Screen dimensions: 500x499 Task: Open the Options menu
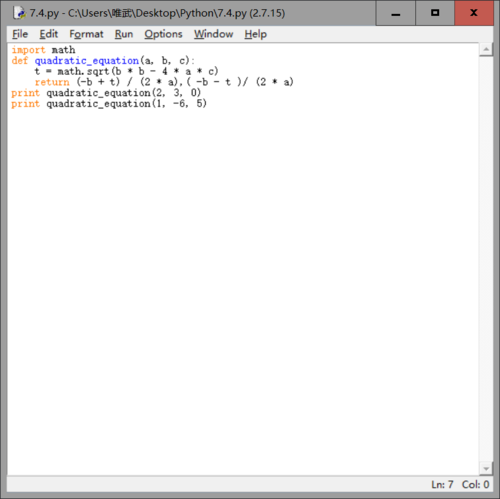tap(163, 34)
